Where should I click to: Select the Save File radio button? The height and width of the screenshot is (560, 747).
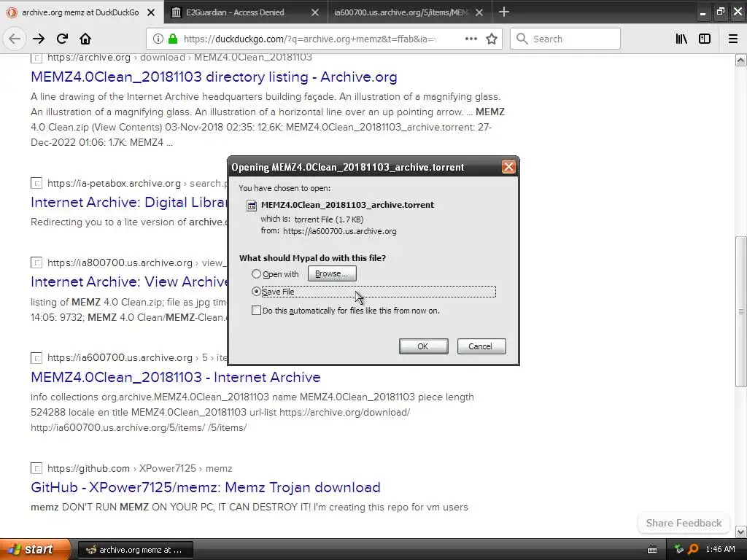pos(256,292)
